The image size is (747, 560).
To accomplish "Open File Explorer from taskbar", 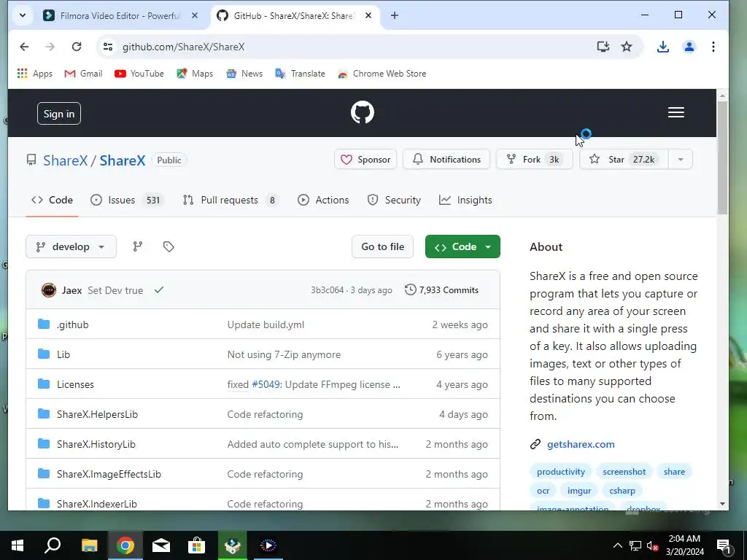I will (x=89, y=545).
